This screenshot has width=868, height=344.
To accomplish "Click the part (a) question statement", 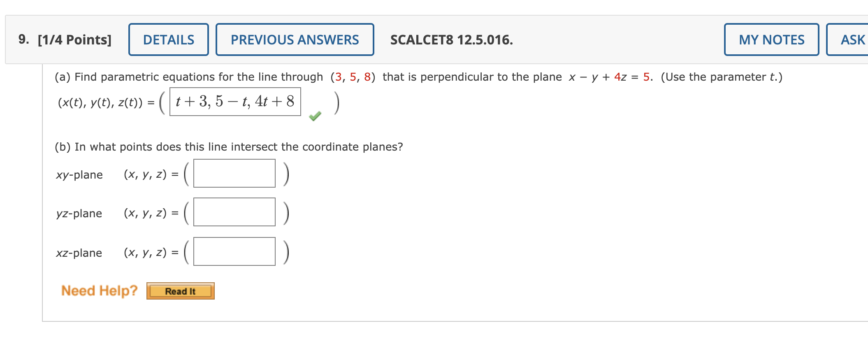I will coord(185,77).
